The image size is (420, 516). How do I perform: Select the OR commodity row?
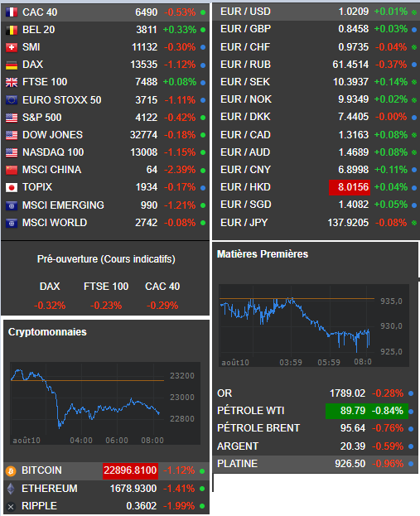pos(315,393)
